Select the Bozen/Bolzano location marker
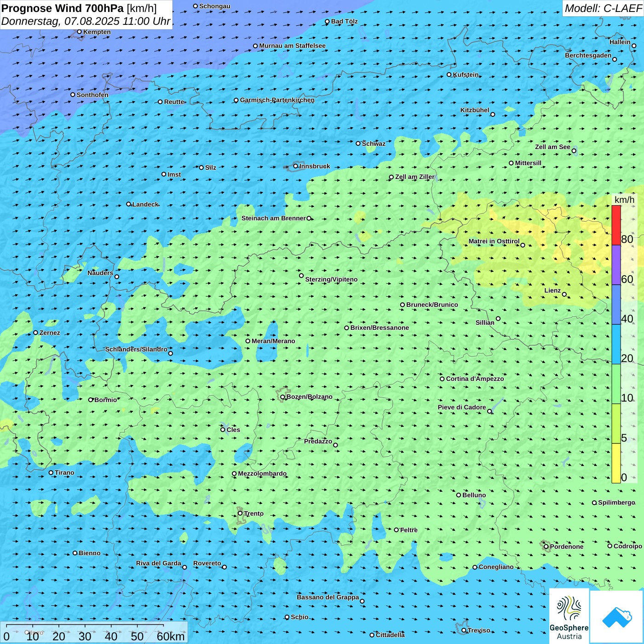Screen dimensions: 644x644 [282, 397]
